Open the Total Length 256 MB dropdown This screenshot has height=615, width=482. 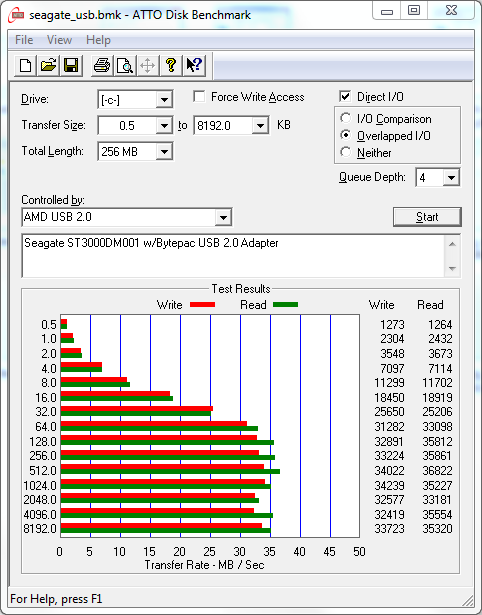click(164, 151)
